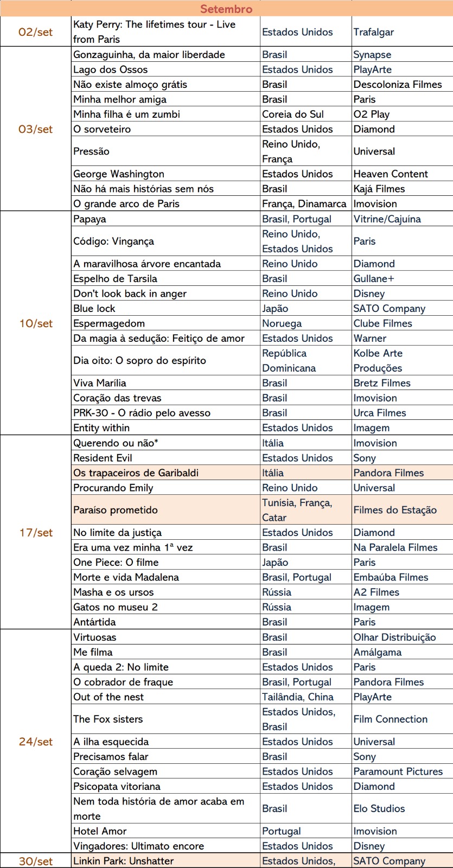The height and width of the screenshot is (868, 453).
Task: Click the One Piece: O filme cell
Action: point(165,563)
